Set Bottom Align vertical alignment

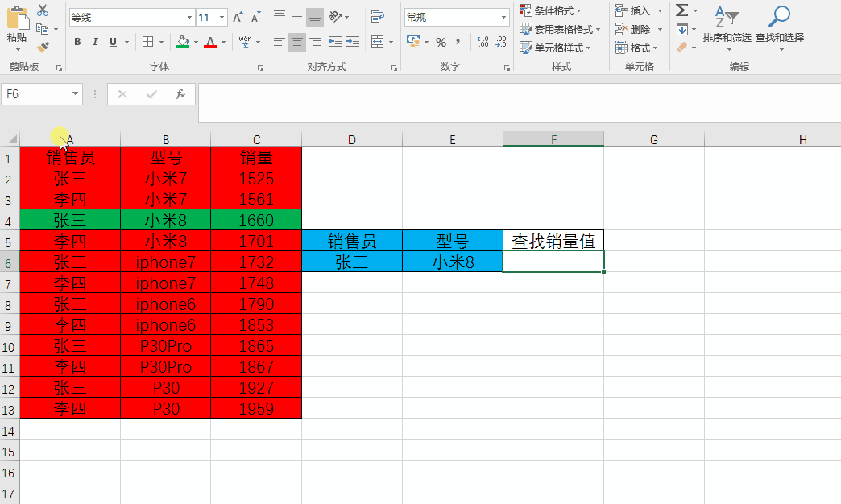315,17
